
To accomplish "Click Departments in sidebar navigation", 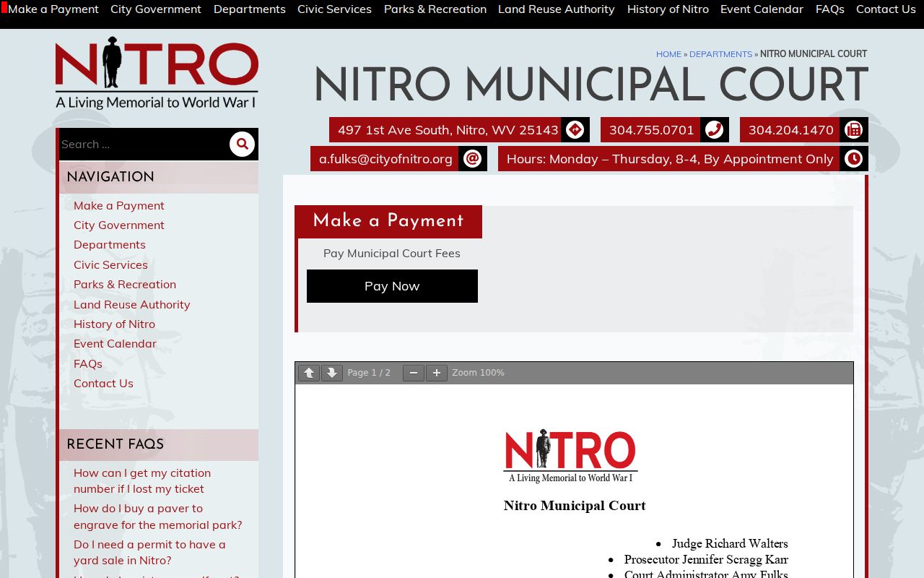I will (110, 244).
